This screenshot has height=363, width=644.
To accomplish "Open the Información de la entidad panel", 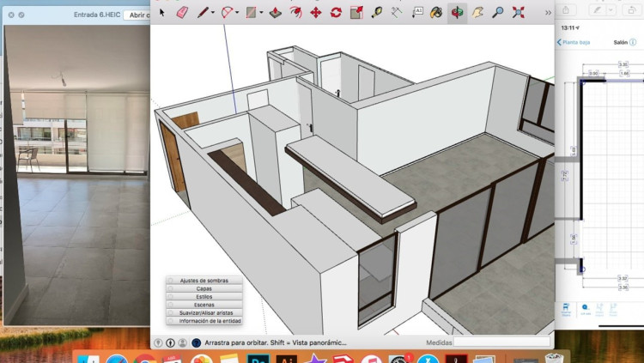I will [x=204, y=321].
